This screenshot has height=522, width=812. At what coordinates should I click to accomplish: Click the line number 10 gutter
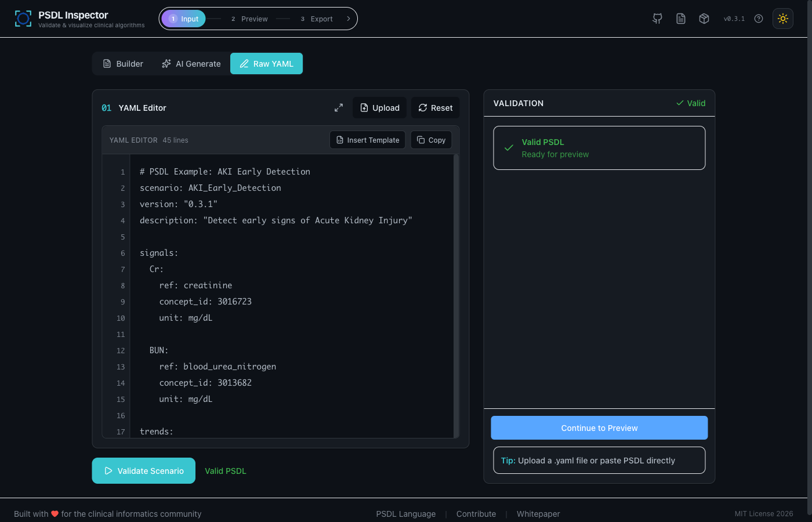(x=121, y=318)
